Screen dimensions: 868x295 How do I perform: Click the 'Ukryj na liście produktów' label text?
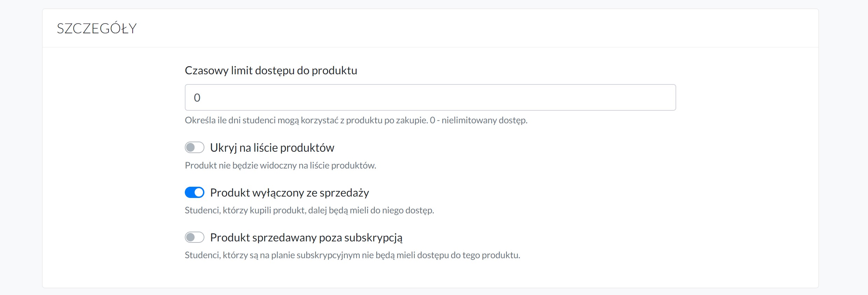coord(272,148)
